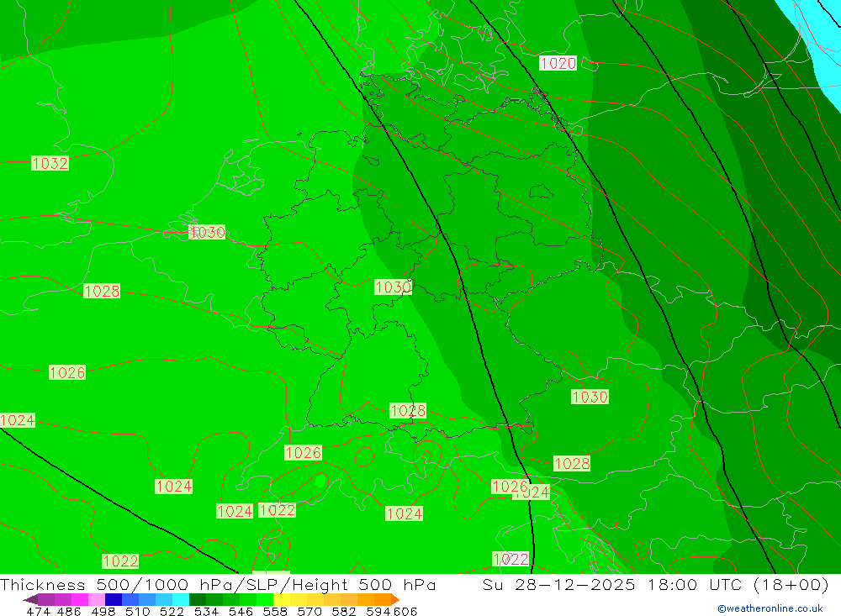Click the dark navy blue legend swatch
Image resolution: width=841 pixels, height=616 pixels.
coord(114,599)
